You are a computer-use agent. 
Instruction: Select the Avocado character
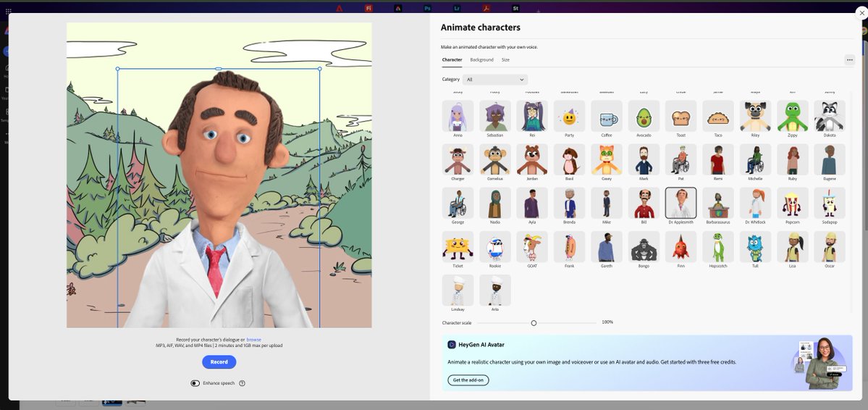[x=644, y=116]
